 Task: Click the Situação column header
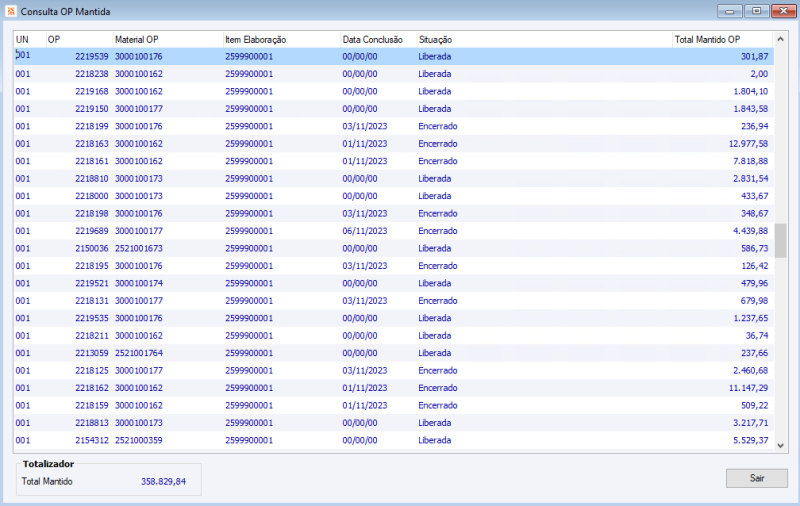(x=544, y=39)
